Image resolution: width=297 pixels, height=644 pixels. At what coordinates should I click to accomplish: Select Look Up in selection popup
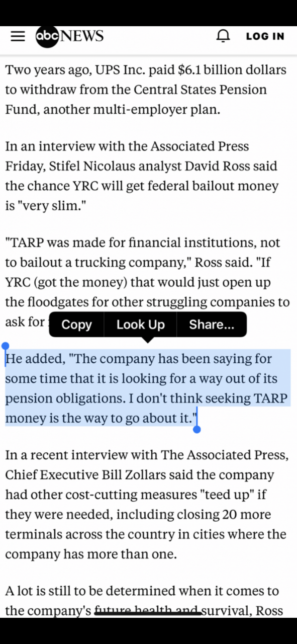click(140, 325)
